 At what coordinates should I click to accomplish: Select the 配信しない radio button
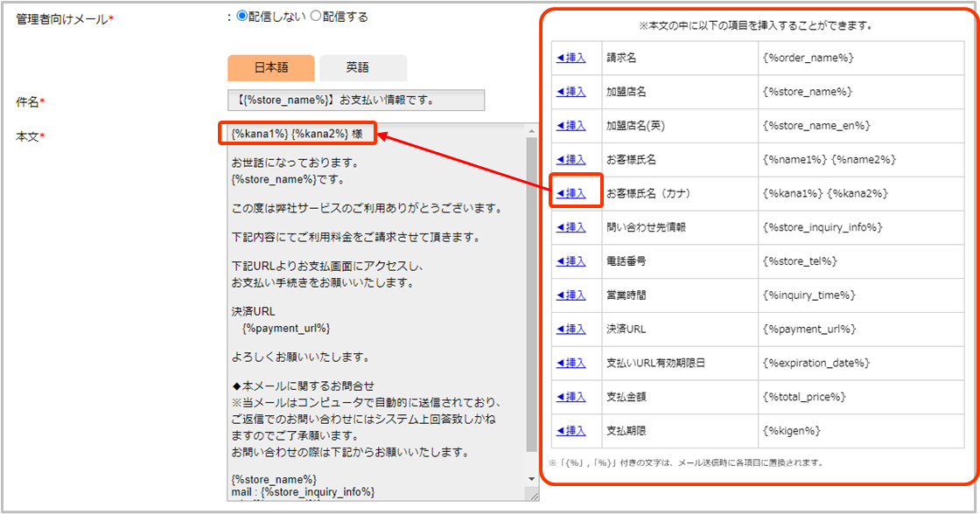(242, 17)
